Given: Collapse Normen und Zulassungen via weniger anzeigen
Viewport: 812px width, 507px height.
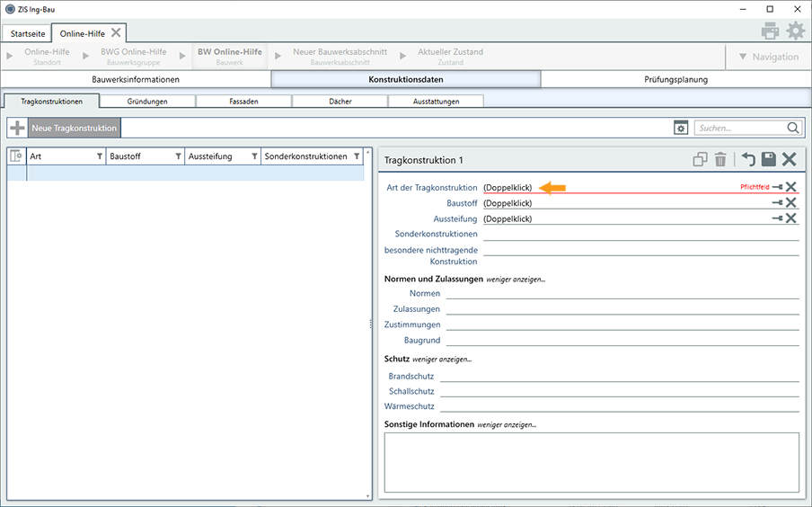Looking at the screenshot, I should 516,280.
